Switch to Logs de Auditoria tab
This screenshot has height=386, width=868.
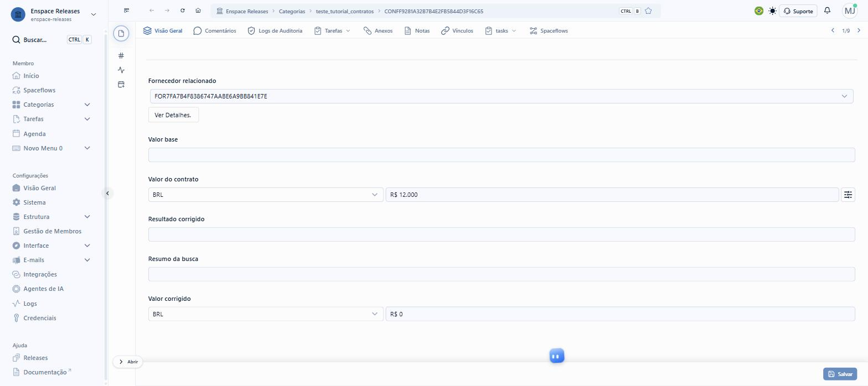coord(275,31)
